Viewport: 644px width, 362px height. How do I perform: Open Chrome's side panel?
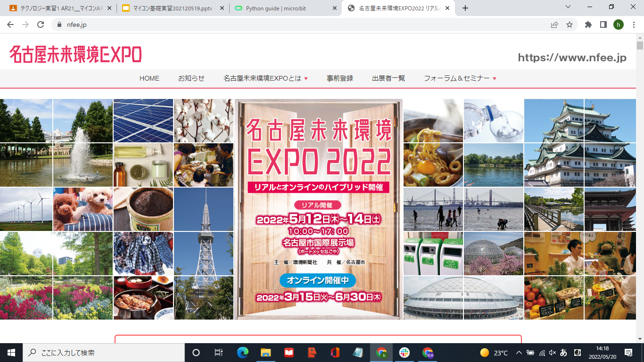[x=603, y=25]
